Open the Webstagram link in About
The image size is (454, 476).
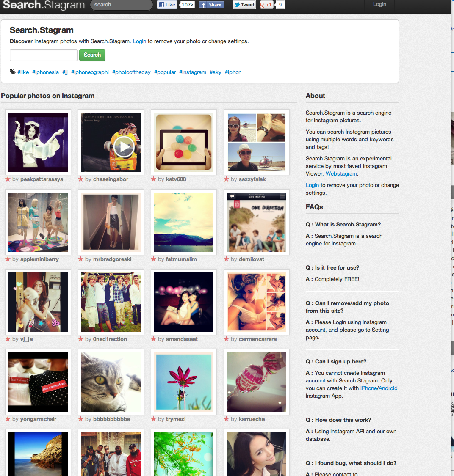[341, 173]
